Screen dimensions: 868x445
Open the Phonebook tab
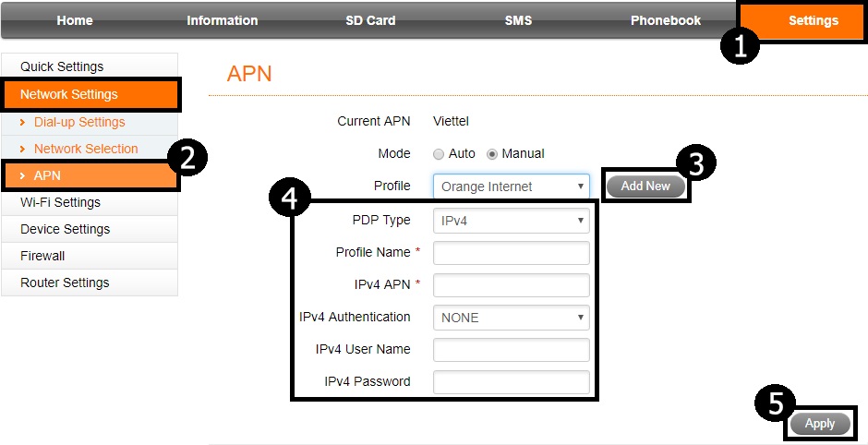[x=665, y=20]
